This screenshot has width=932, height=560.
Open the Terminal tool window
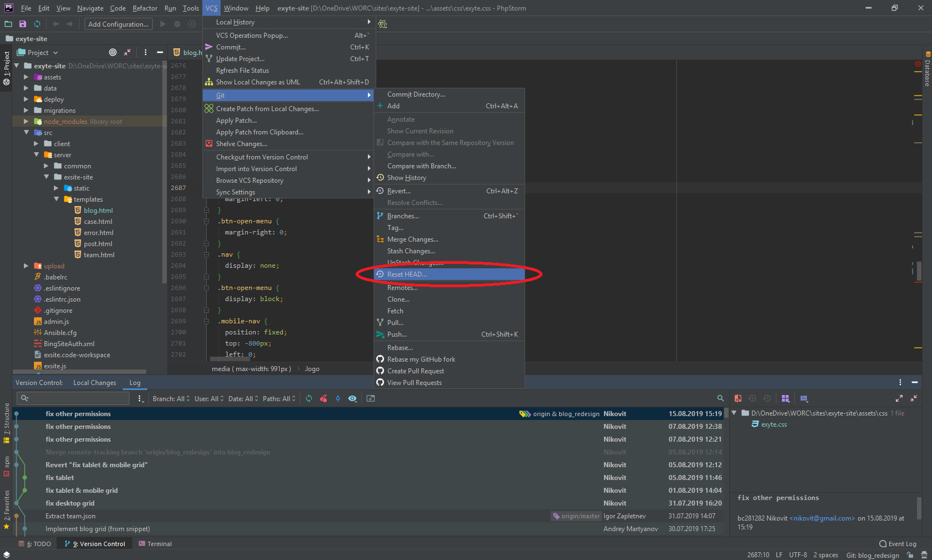coord(155,544)
